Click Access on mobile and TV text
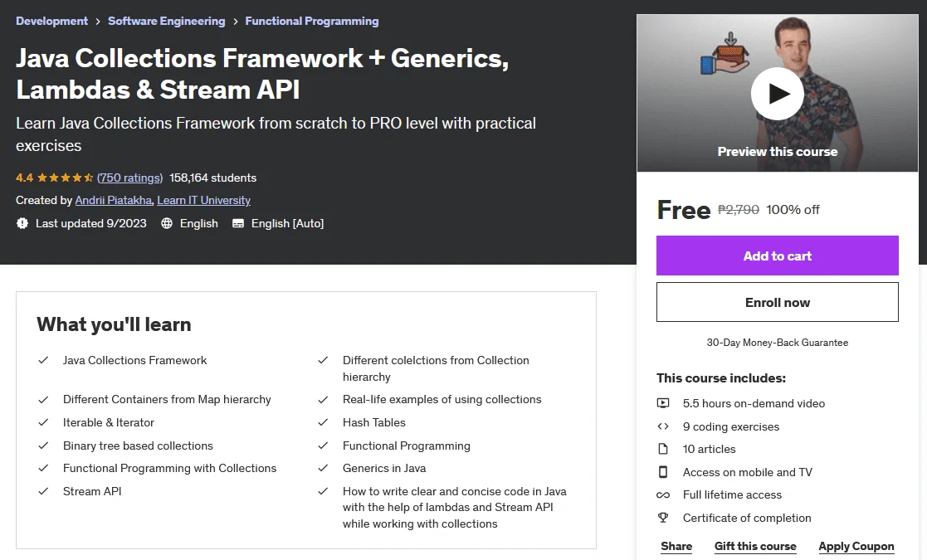The width and height of the screenshot is (927, 560). tap(747, 472)
